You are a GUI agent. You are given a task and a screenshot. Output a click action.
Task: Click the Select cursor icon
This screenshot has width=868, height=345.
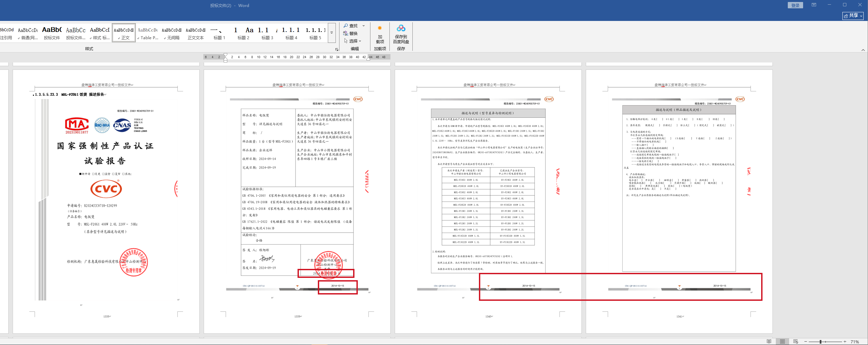pos(346,41)
